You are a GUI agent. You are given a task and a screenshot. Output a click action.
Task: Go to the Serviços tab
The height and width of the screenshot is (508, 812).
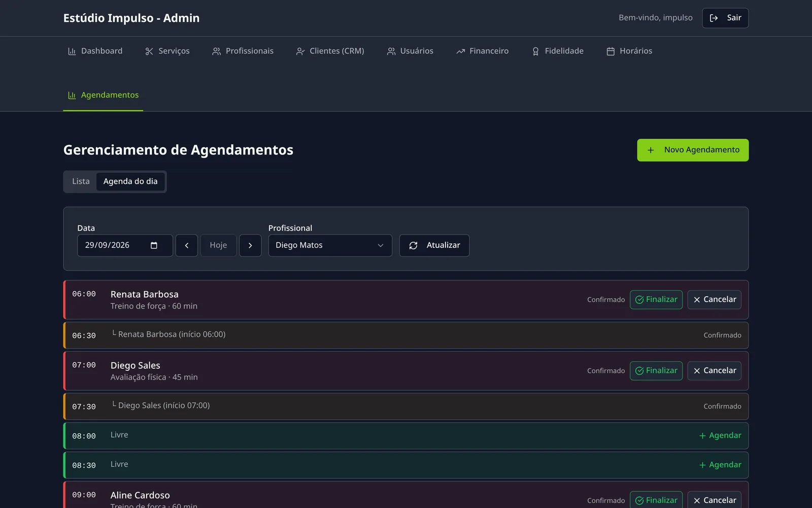point(167,51)
